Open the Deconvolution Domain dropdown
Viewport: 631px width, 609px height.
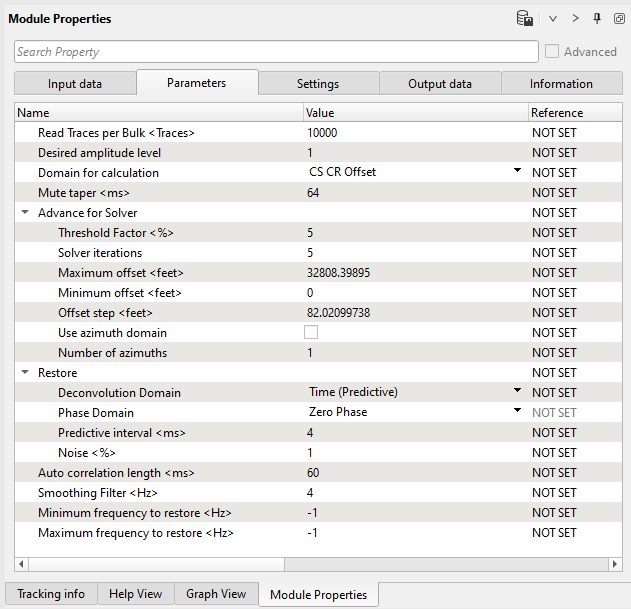[517, 392]
